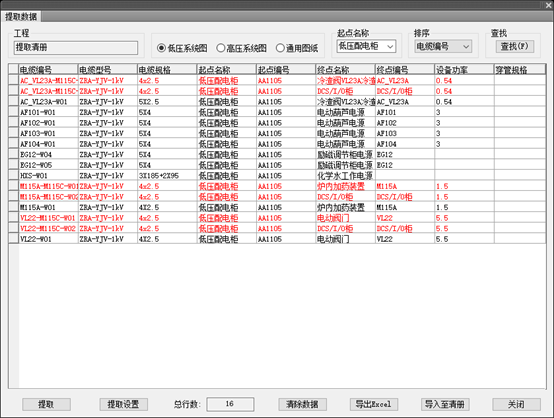Click the 起点名称 column header
The image size is (554, 418).
point(226,70)
